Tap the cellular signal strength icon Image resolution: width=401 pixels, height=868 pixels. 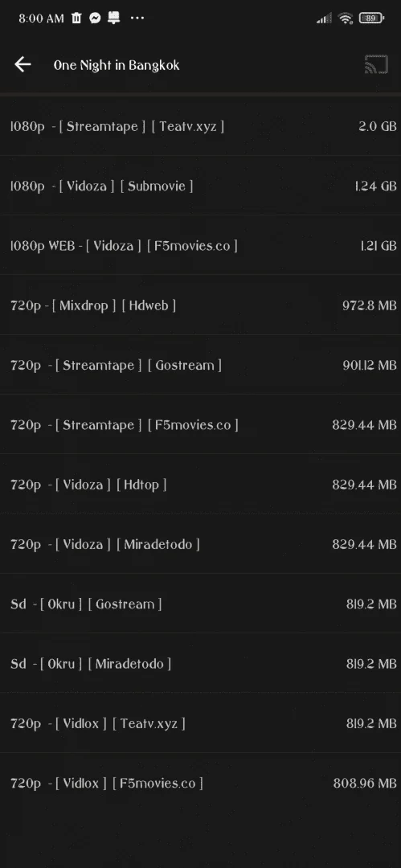pyautogui.click(x=324, y=18)
